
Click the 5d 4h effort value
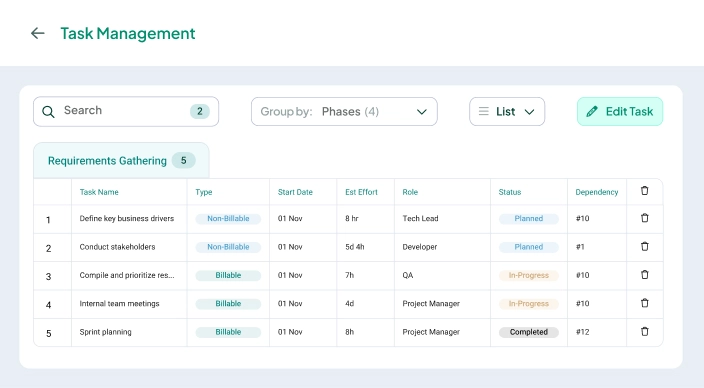click(355, 247)
